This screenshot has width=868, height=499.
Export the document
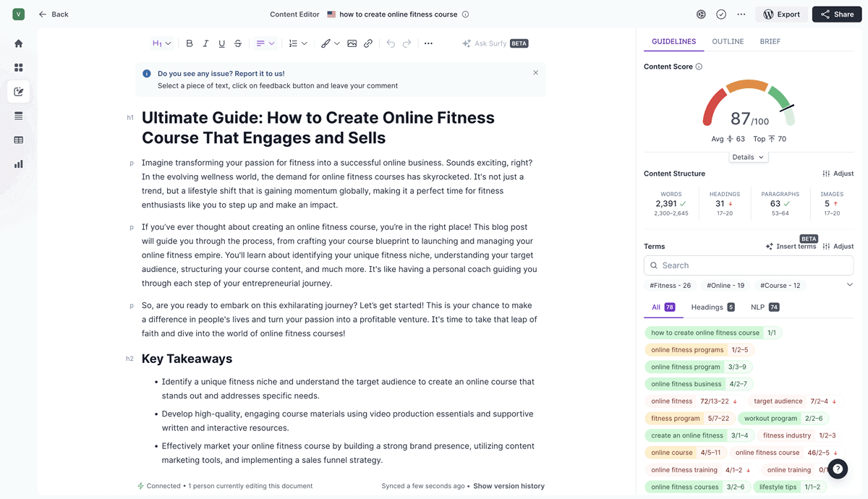(x=781, y=14)
